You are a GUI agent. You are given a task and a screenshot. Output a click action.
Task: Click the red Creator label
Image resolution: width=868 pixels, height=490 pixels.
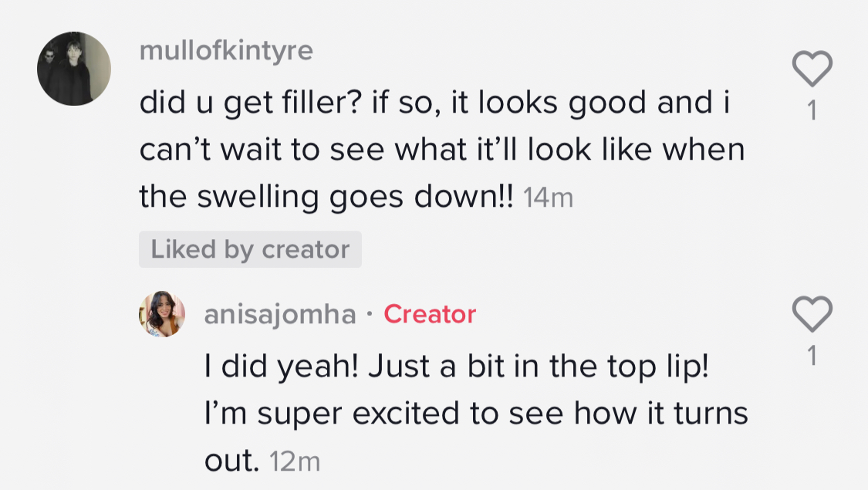pos(430,314)
